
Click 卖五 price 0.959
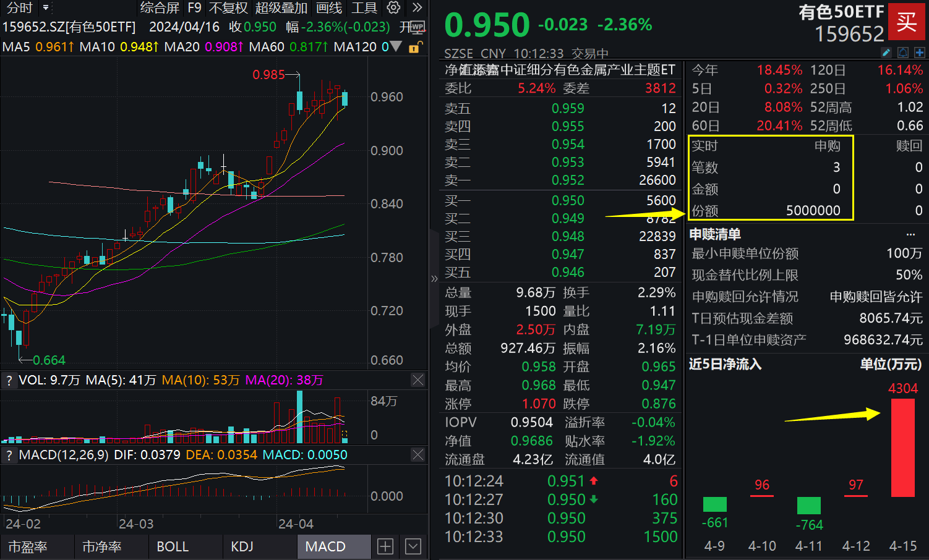coord(568,108)
